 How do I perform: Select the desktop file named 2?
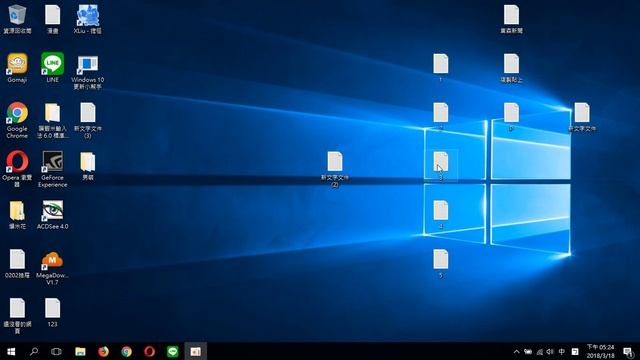[x=440, y=117]
